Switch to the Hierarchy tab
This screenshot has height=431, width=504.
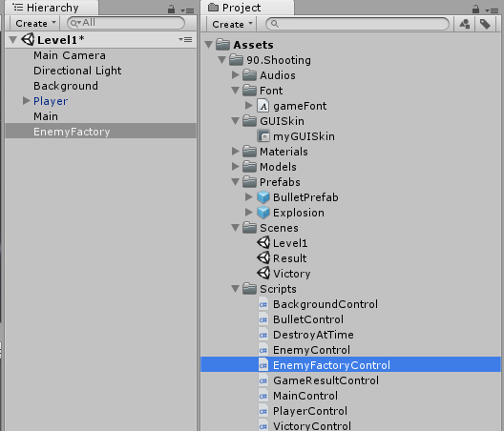pyautogui.click(x=52, y=8)
